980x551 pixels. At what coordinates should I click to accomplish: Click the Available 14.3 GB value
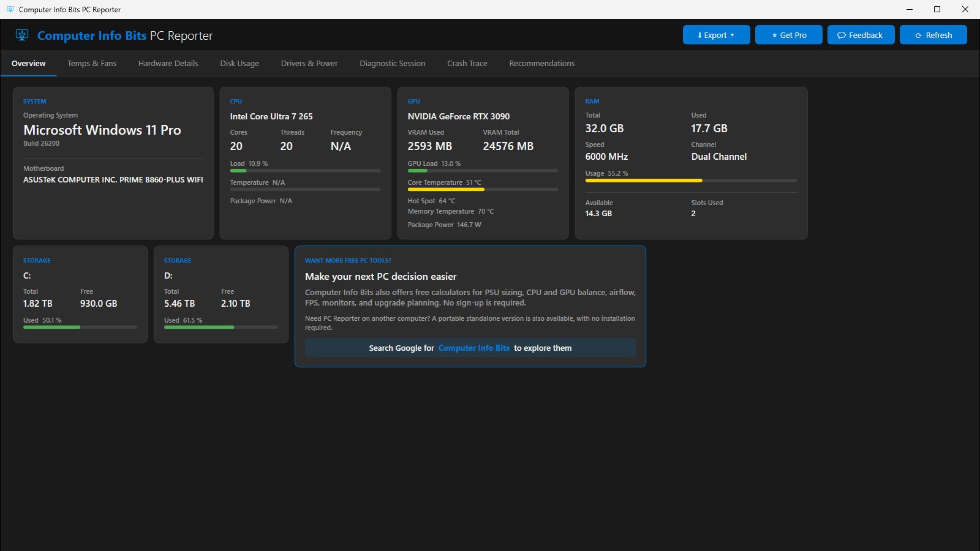pos(598,214)
